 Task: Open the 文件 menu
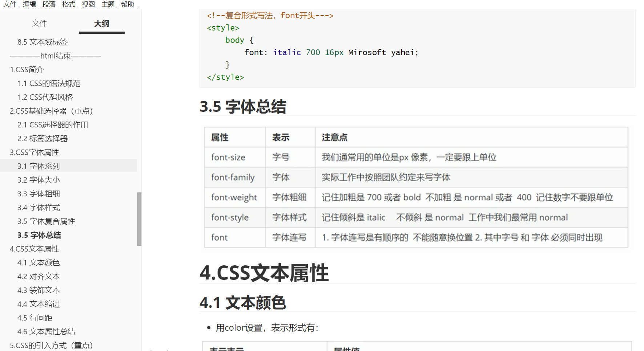point(9,4)
